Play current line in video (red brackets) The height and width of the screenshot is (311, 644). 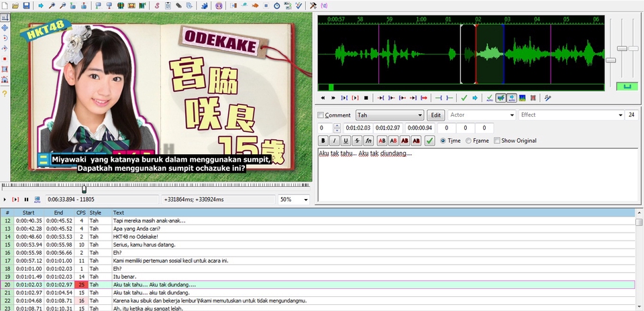[x=15, y=199]
